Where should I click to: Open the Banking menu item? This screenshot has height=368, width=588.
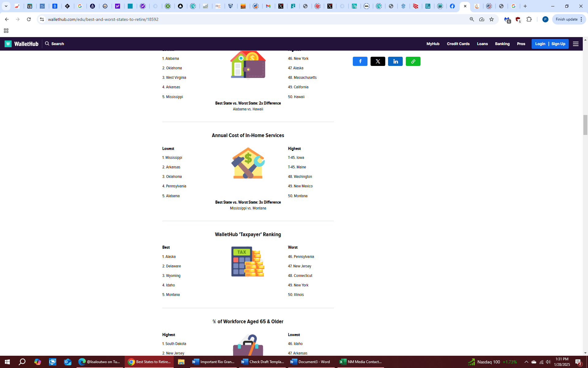pyautogui.click(x=502, y=44)
